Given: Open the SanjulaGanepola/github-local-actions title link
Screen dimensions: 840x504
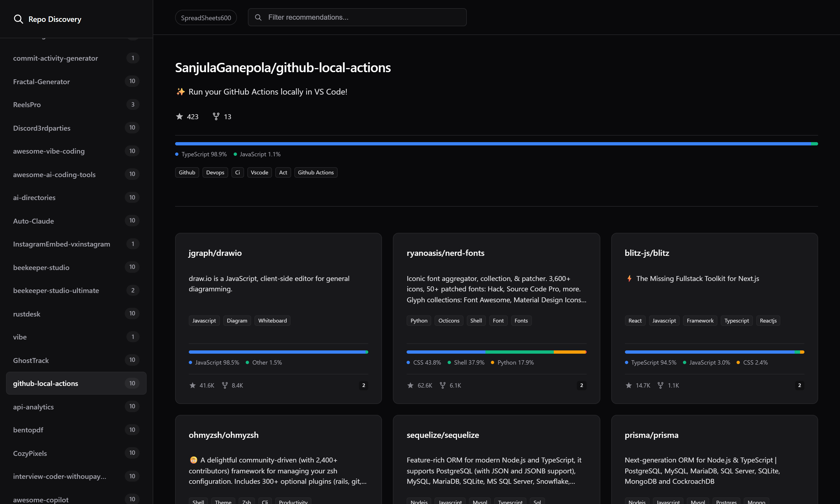Looking at the screenshot, I should pyautogui.click(x=283, y=68).
